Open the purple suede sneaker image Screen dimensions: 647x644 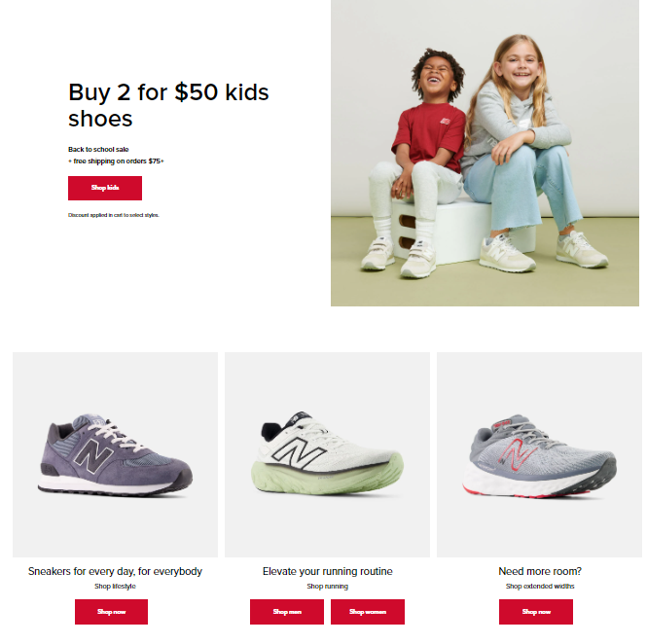click(x=115, y=454)
